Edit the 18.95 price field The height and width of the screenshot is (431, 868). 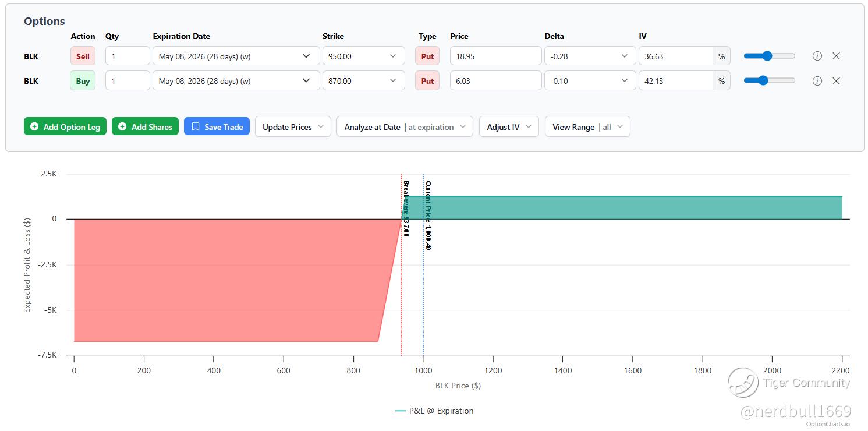(x=496, y=56)
